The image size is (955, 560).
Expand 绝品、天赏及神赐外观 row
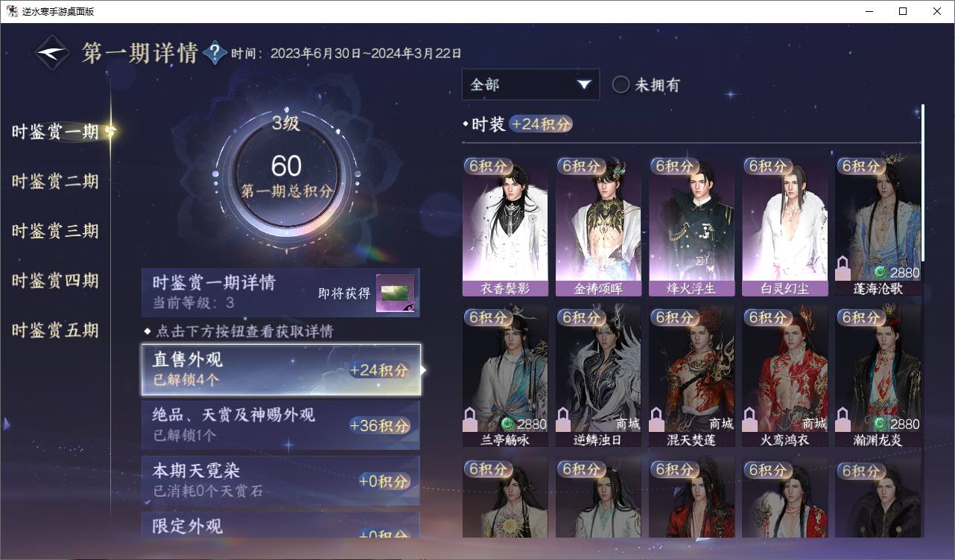pyautogui.click(x=281, y=424)
